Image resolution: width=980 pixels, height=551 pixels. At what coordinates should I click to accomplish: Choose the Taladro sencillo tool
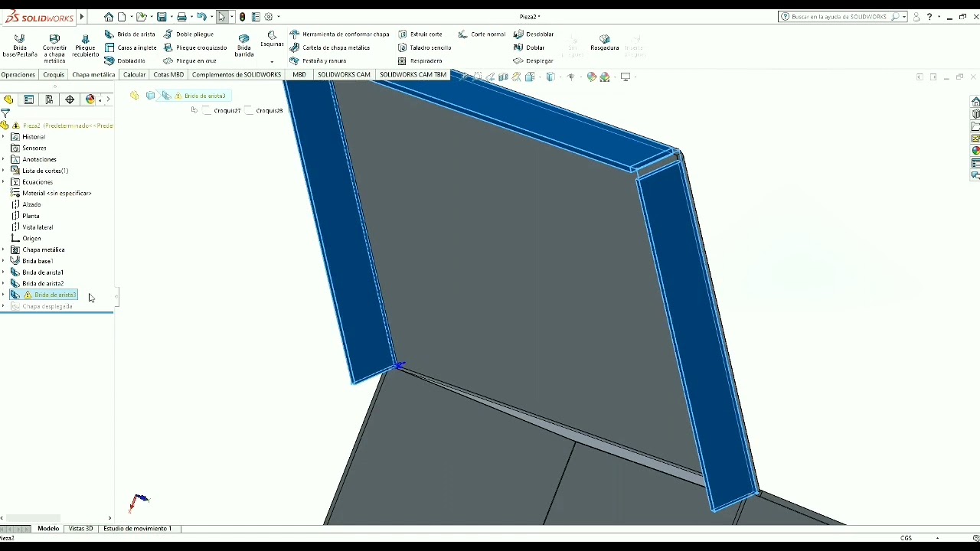[425, 47]
